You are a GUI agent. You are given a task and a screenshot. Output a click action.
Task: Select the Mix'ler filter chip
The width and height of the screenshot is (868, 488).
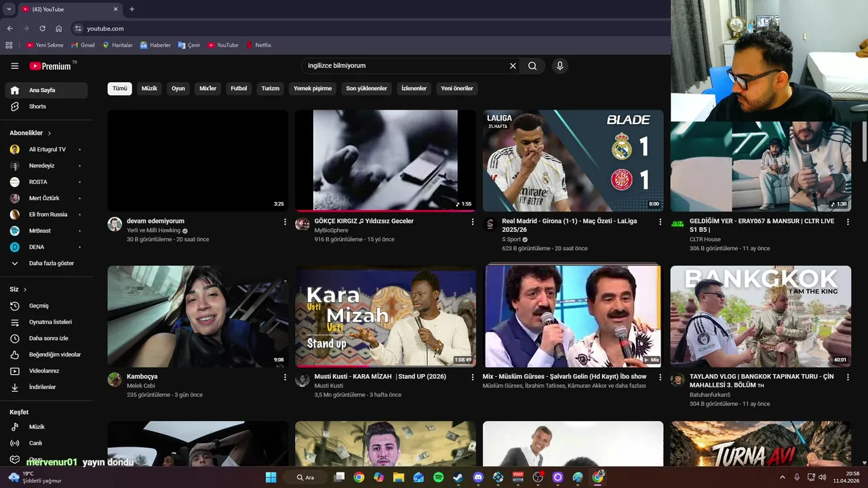click(x=208, y=88)
